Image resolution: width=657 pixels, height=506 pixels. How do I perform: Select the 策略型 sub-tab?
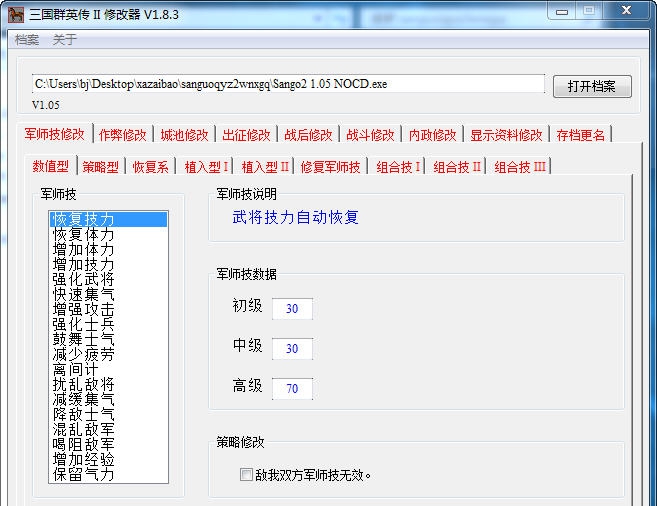(101, 167)
